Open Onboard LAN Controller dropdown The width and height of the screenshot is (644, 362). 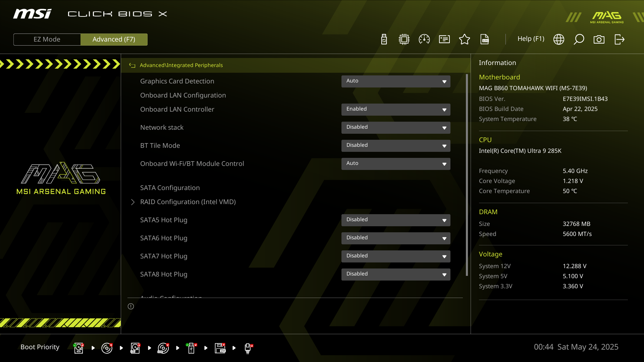(396, 109)
